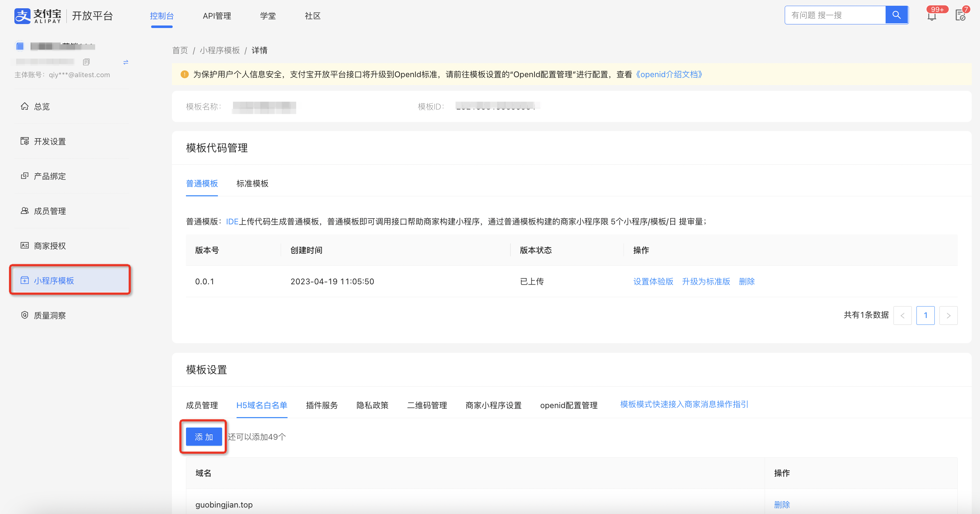Open 商家授权 in the sidebar
This screenshot has width=980, height=514.
click(x=50, y=246)
